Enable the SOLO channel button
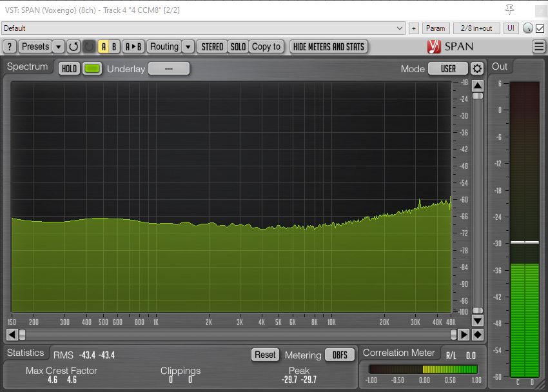The width and height of the screenshot is (548, 392). 239,46
